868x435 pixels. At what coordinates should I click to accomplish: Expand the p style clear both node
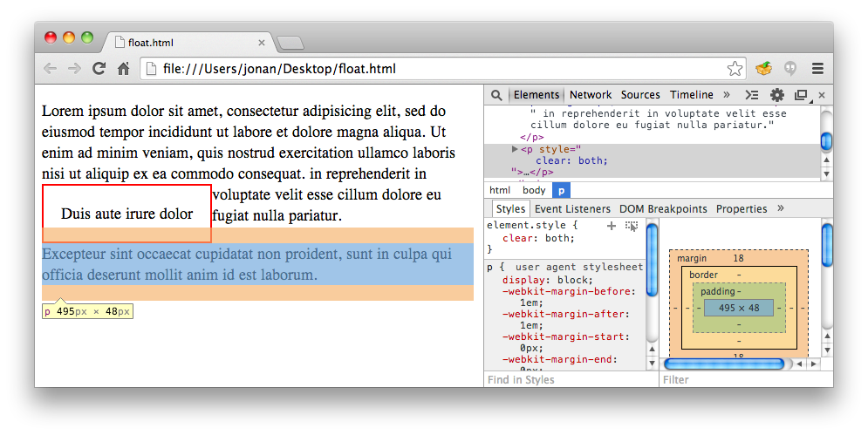click(515, 149)
